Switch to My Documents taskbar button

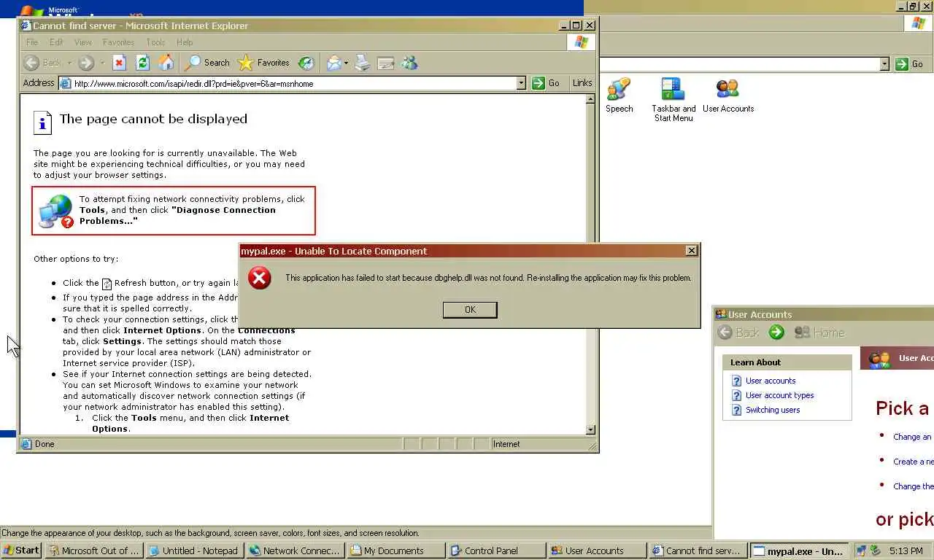coord(395,551)
